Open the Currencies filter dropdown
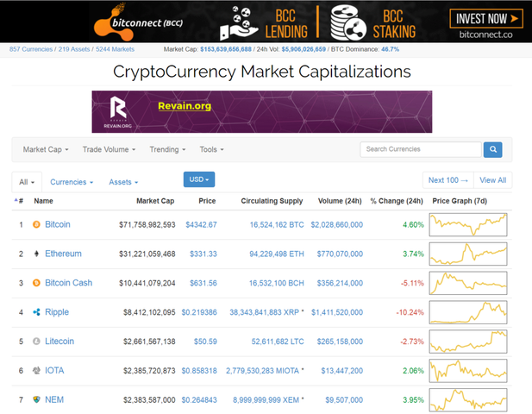 [x=72, y=182]
